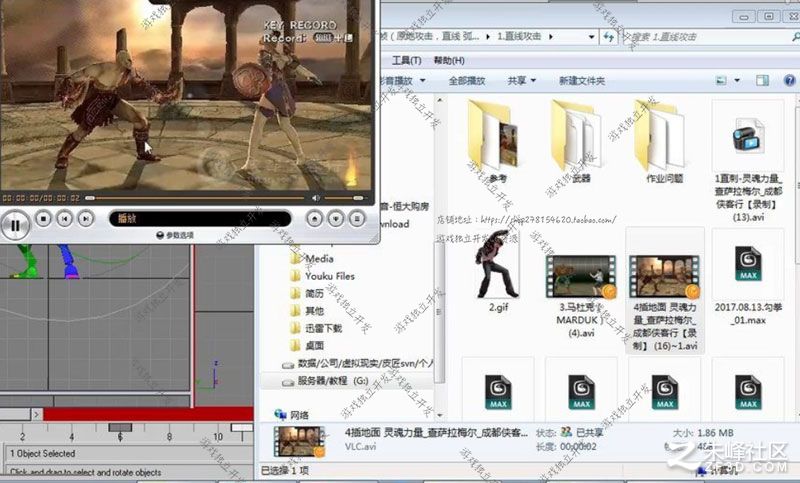Screen dimensions: 800x483
Task: Click frame 10 on the 3ds Max timeline
Action: [x=218, y=437]
